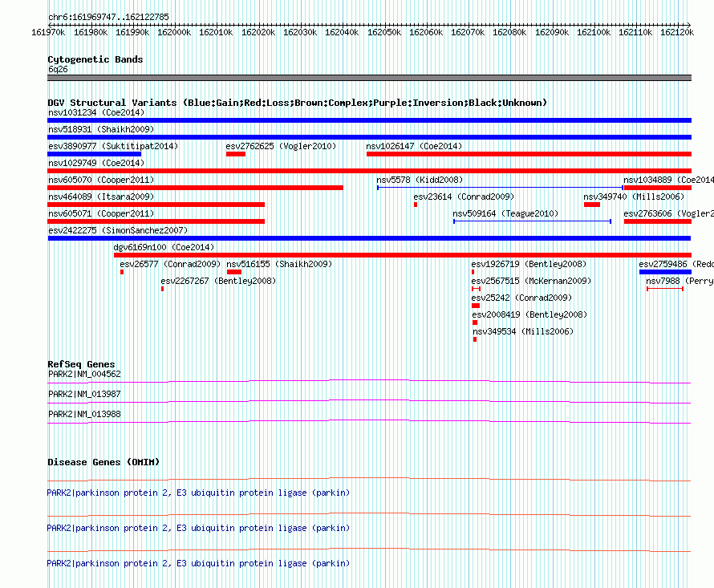714x588 pixels.
Task: Click the blue bar under esv3890977 (Suktitipat2014)
Action: click(x=94, y=154)
